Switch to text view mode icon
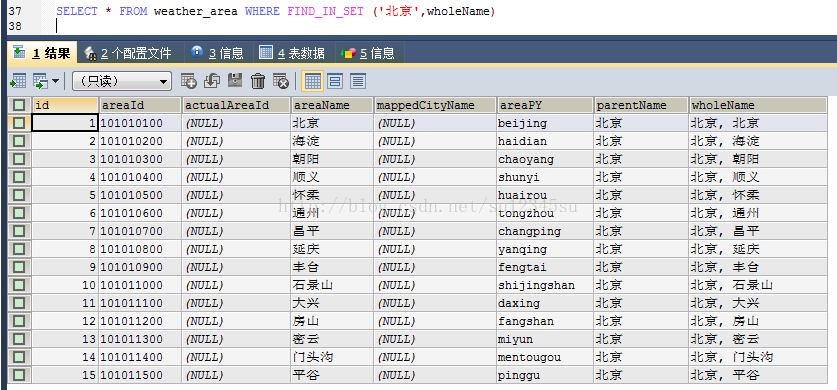 (358, 81)
